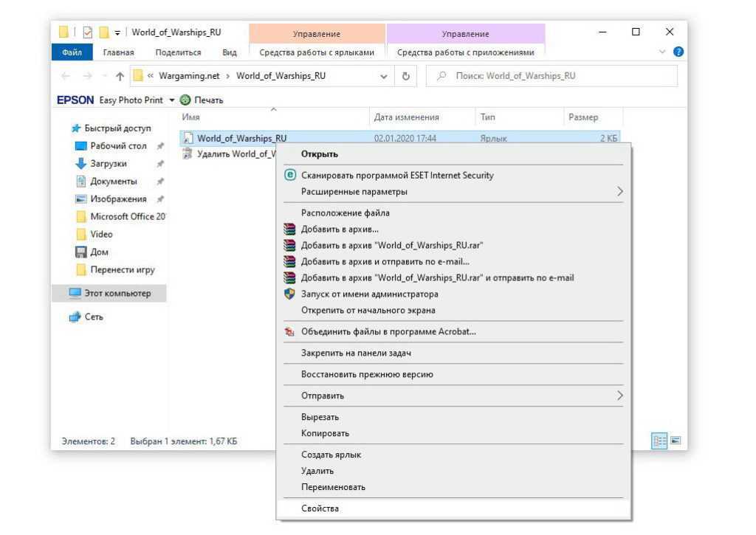Expand Расширенные параметры submenu arrow

620,191
